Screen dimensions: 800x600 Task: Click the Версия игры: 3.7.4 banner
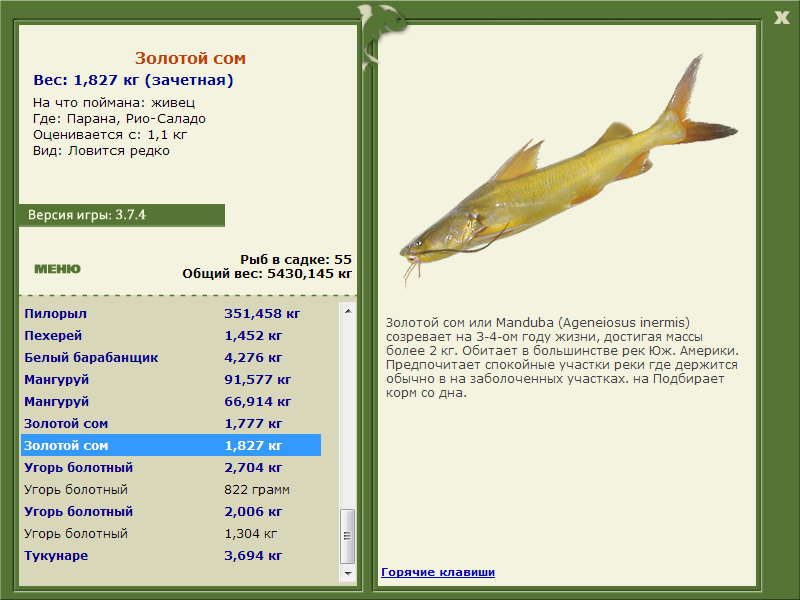[121, 215]
